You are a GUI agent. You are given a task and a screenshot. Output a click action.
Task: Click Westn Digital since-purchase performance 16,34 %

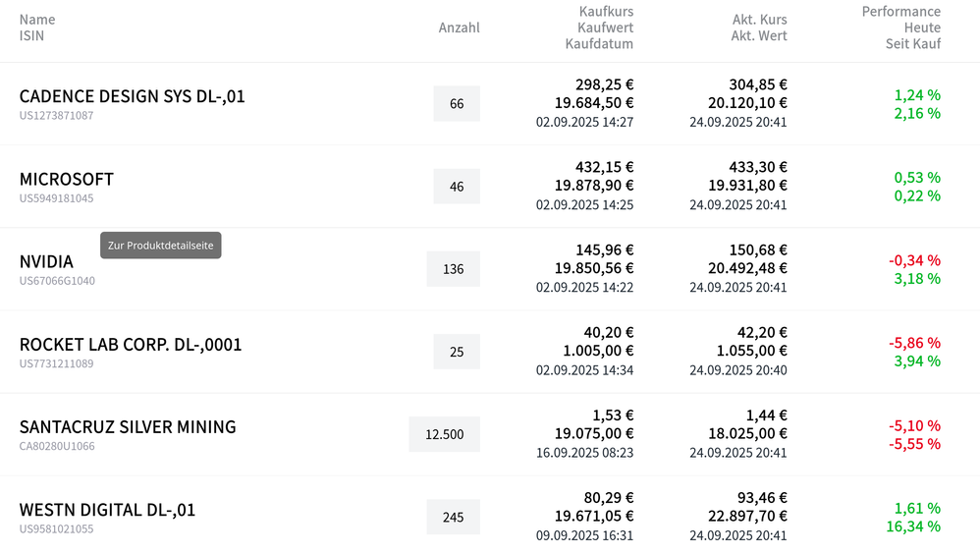(x=913, y=526)
